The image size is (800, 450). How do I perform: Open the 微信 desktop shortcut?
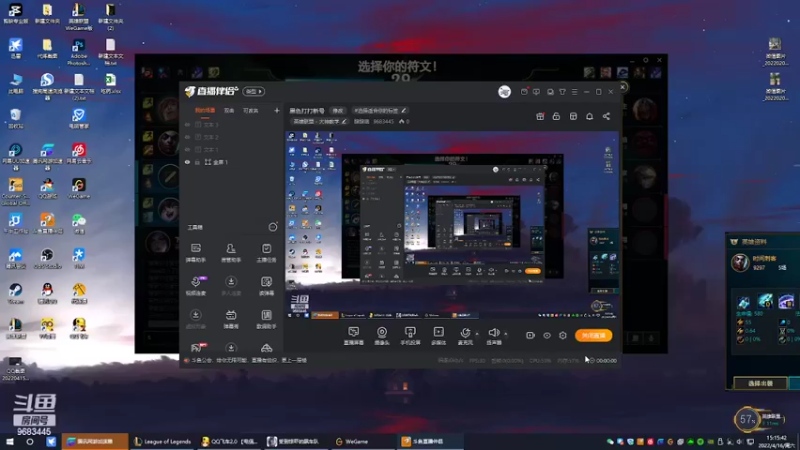[79, 223]
